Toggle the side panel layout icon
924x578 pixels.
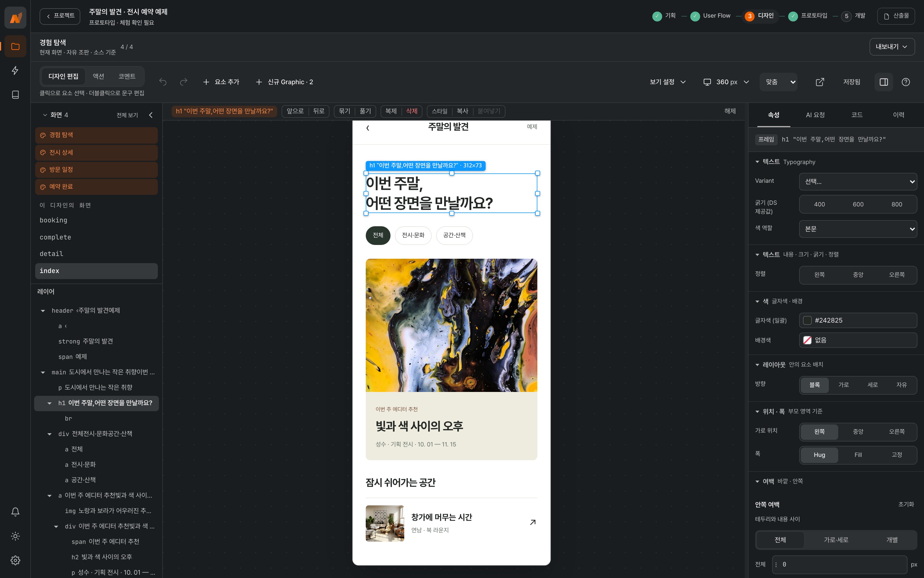click(884, 82)
